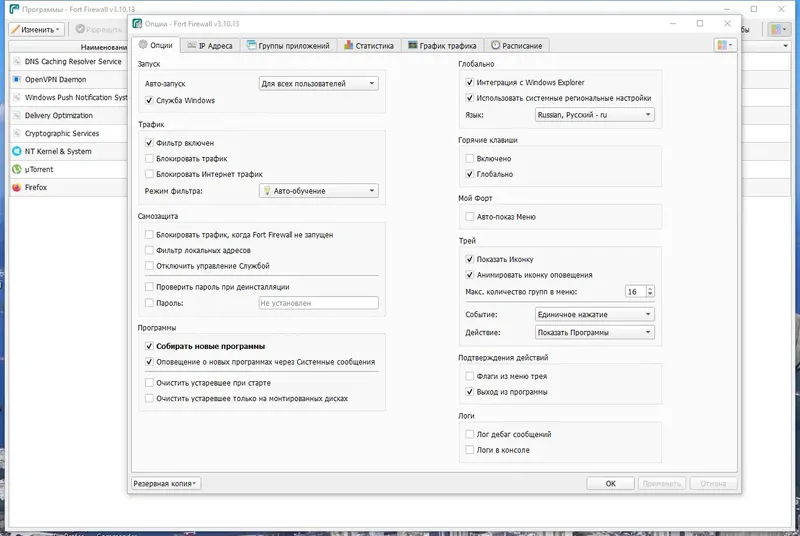Image resolution: width=800 pixels, height=536 pixels.
Task: Open Язык language dropdown
Action: point(594,115)
